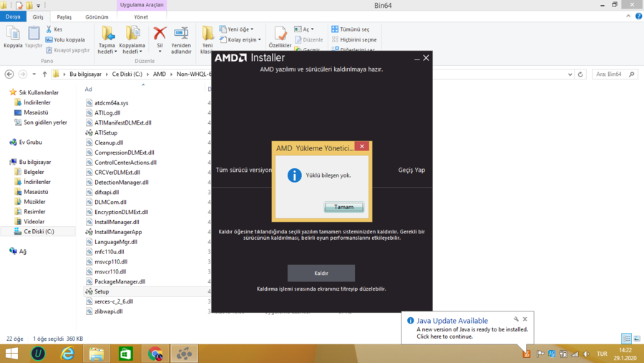Click the Uygulama Araçları contextual tab
The height and width of the screenshot is (363, 644).
[x=142, y=5]
